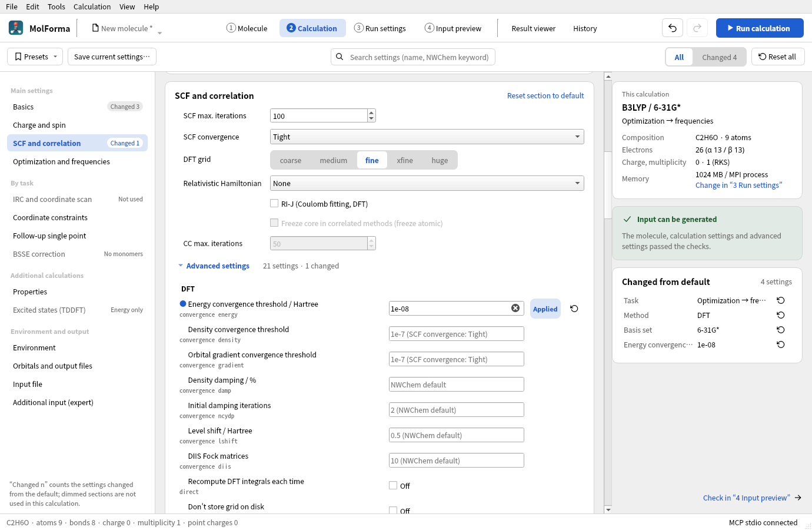Toggle Recompute DFT integrals each time checkbox
The height and width of the screenshot is (530, 812).
pos(393,485)
